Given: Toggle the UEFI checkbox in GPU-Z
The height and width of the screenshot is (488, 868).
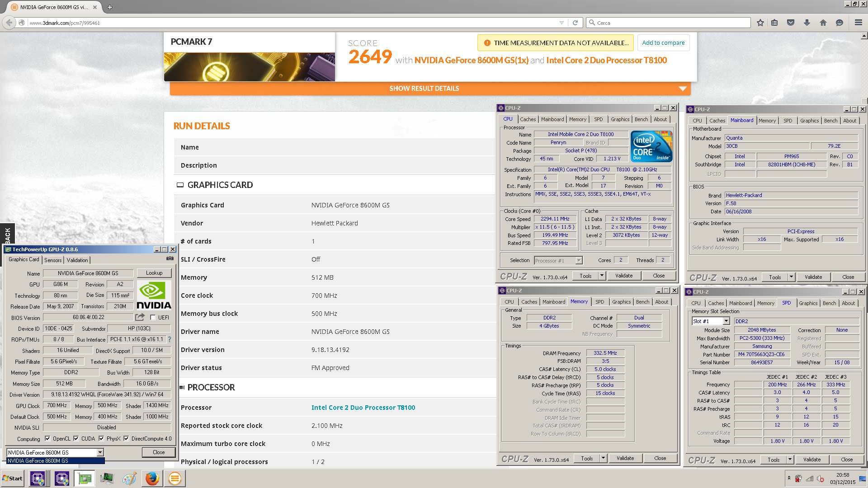Looking at the screenshot, I should [153, 317].
